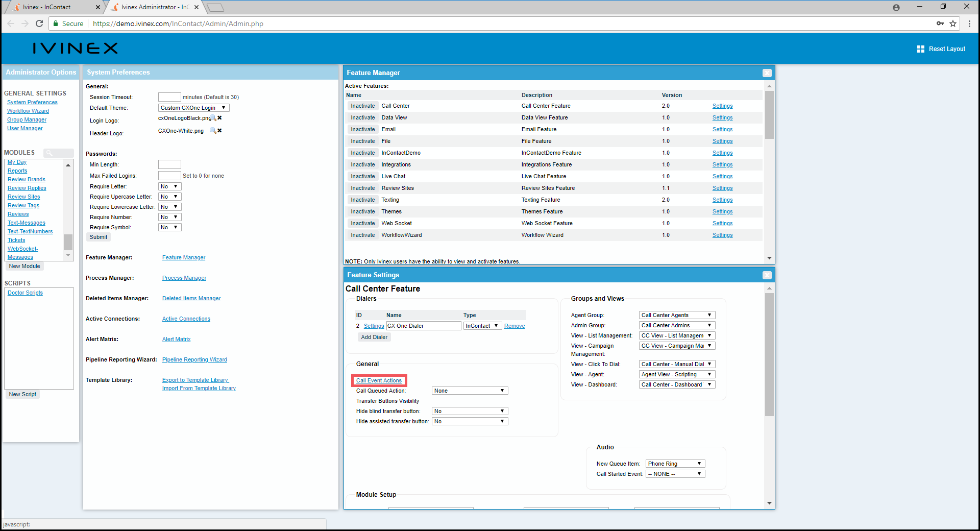The width and height of the screenshot is (980, 531).
Task: Preview the Header Logo magnifier icon
Action: coord(213,131)
